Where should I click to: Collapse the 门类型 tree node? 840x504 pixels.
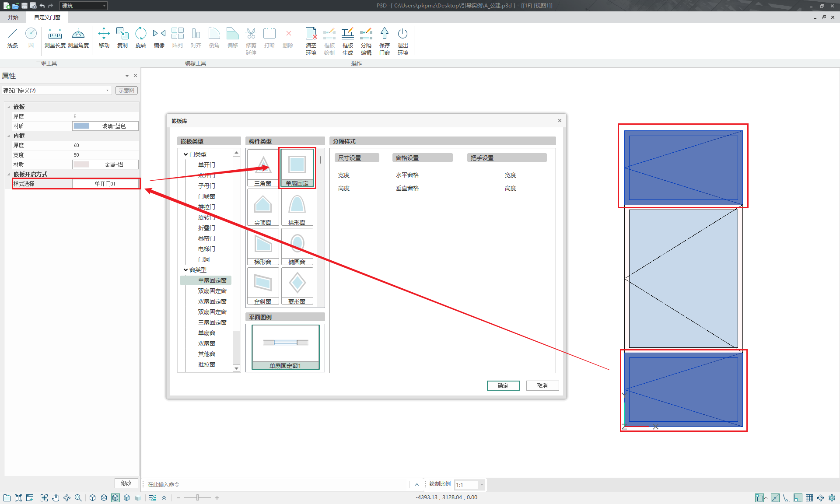pos(185,154)
